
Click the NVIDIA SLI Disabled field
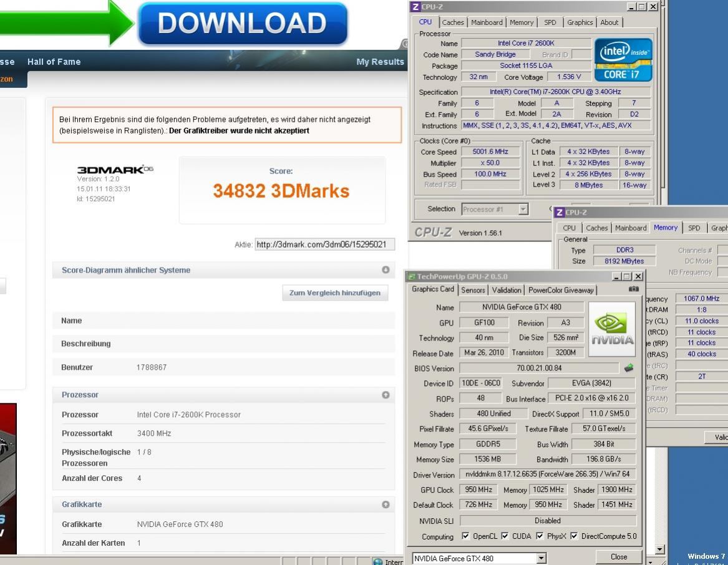click(547, 521)
